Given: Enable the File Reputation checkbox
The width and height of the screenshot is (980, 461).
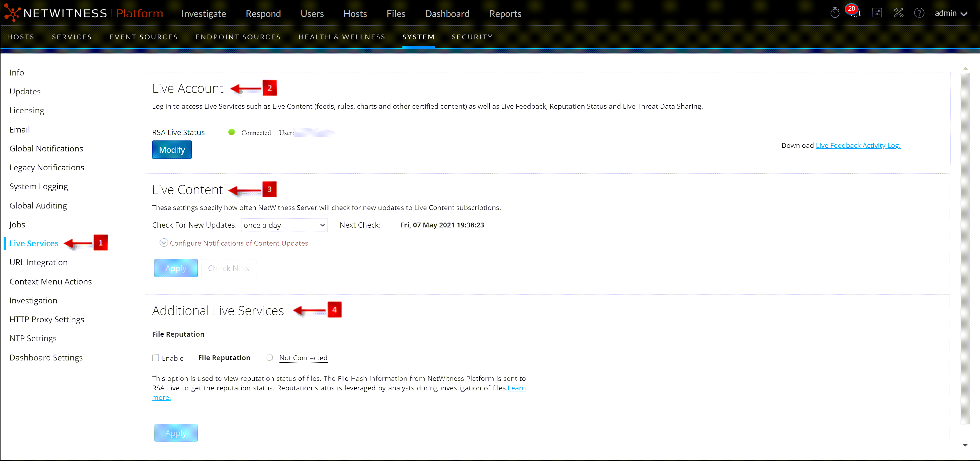Looking at the screenshot, I should click(x=156, y=358).
